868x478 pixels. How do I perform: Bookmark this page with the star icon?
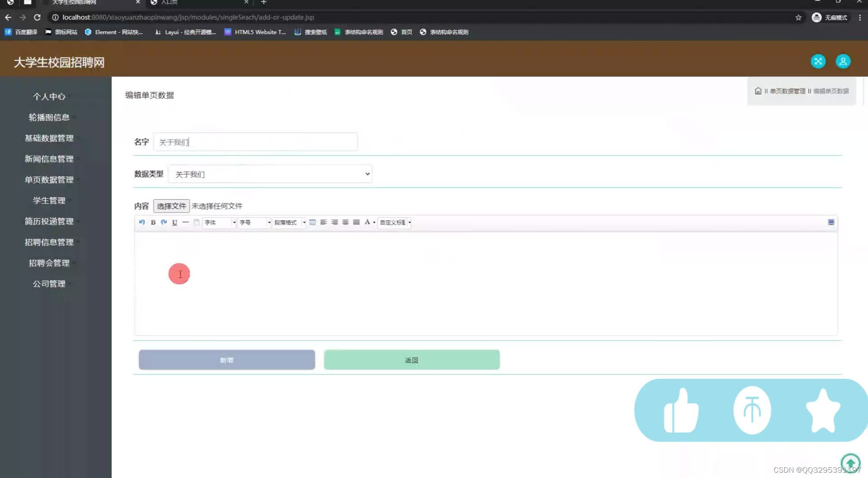click(x=798, y=17)
